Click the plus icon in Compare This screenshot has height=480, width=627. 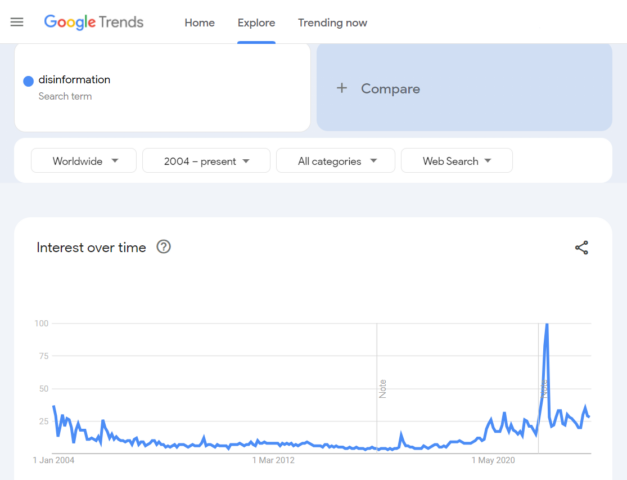pyautogui.click(x=341, y=88)
